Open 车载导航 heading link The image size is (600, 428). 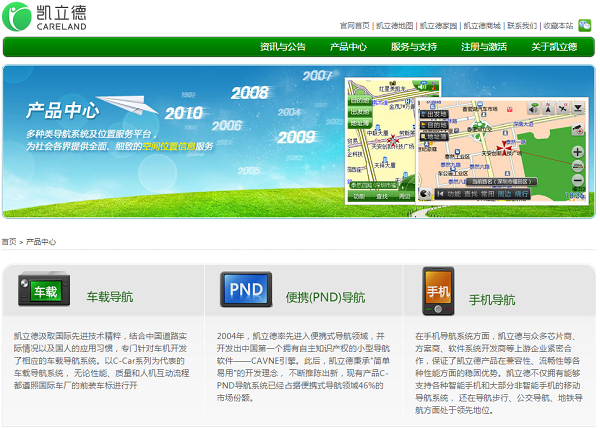[x=110, y=297]
